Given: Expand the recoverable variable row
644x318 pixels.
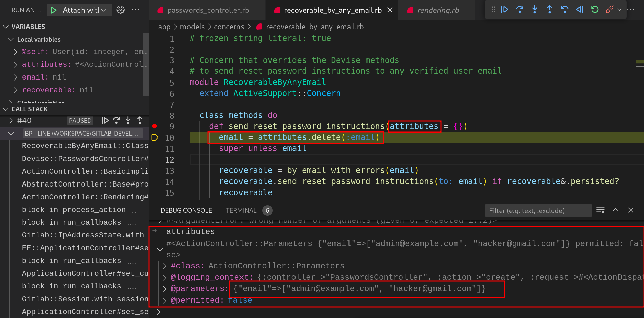Looking at the screenshot, I should click(15, 90).
